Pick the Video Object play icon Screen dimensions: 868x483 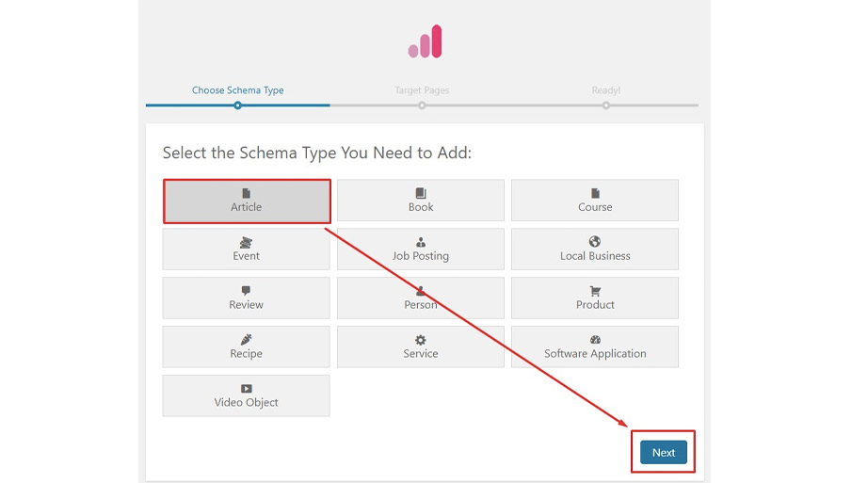(x=247, y=389)
